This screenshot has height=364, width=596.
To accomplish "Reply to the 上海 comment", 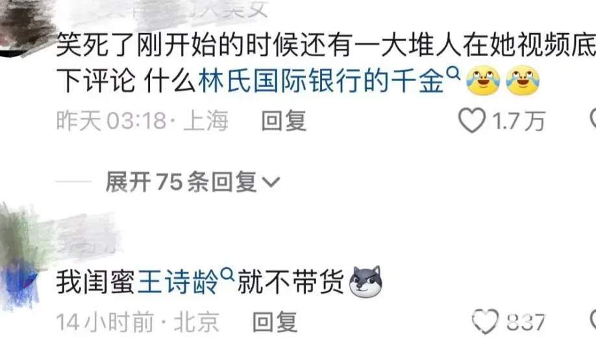I will (284, 121).
